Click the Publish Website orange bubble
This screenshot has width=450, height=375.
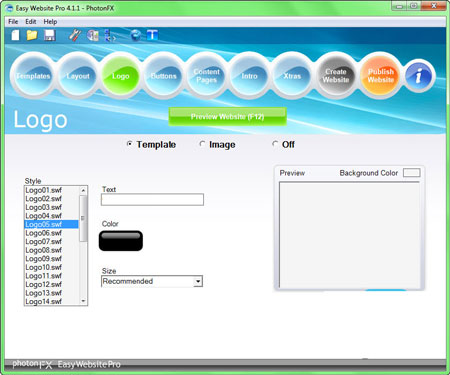point(381,76)
